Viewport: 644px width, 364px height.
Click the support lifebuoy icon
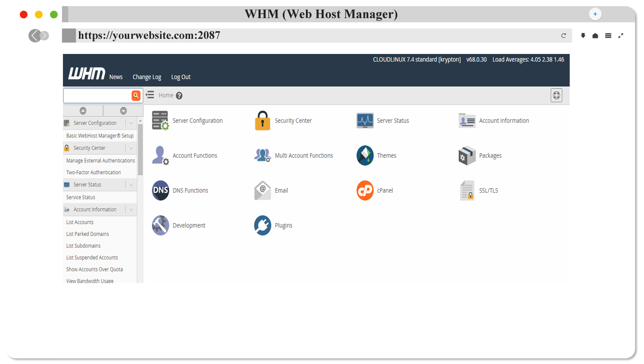point(557,96)
